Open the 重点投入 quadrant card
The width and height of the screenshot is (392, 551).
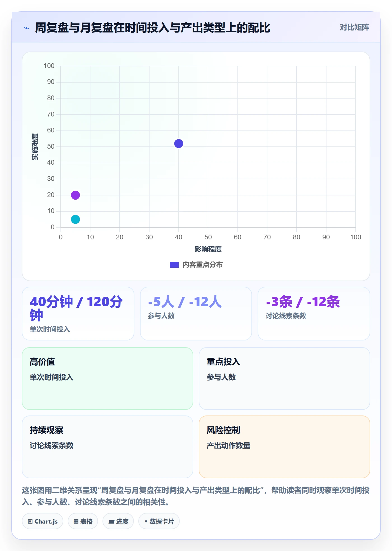[x=284, y=379]
